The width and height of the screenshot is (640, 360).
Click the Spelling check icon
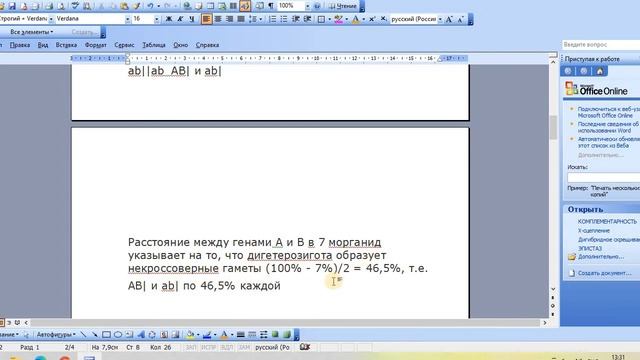(75, 6)
